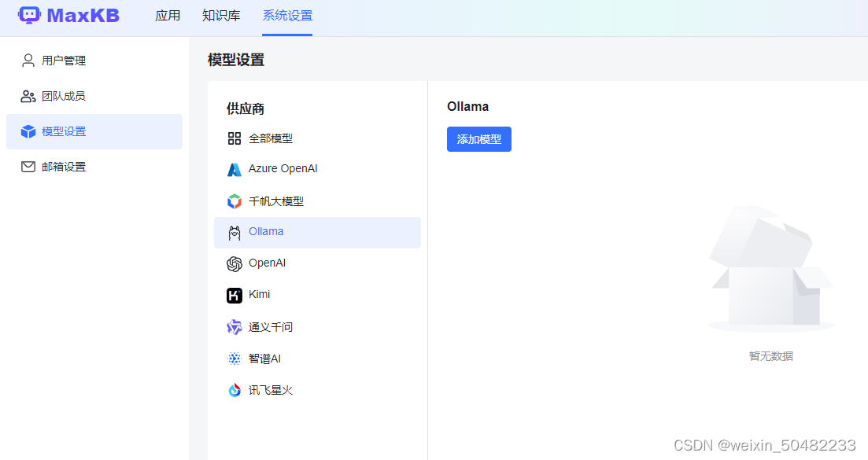The height and width of the screenshot is (460, 868).
Task: Open the 知识库 tab
Action: tap(221, 16)
